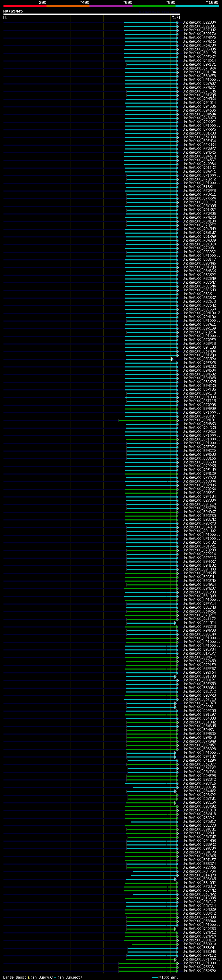The image size is (222, 980).
Task: Open hit UniRef100_B2ZUU1
Action: tap(199, 26)
